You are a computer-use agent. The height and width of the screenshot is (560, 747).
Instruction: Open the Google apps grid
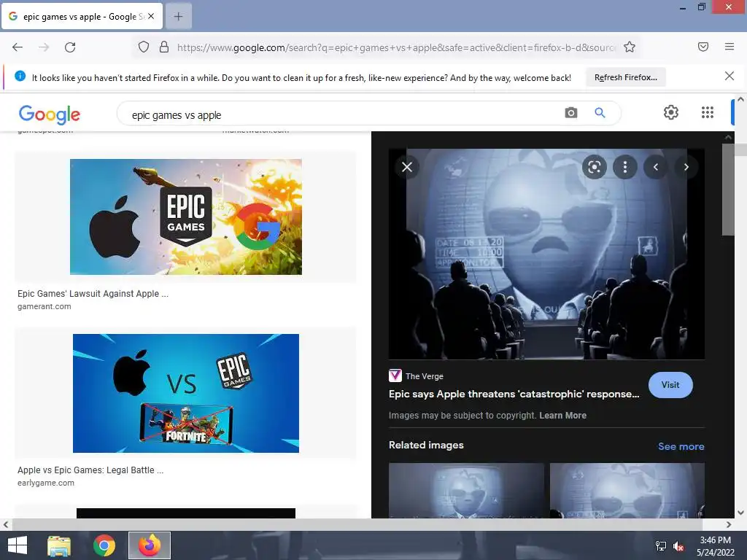pyautogui.click(x=708, y=112)
